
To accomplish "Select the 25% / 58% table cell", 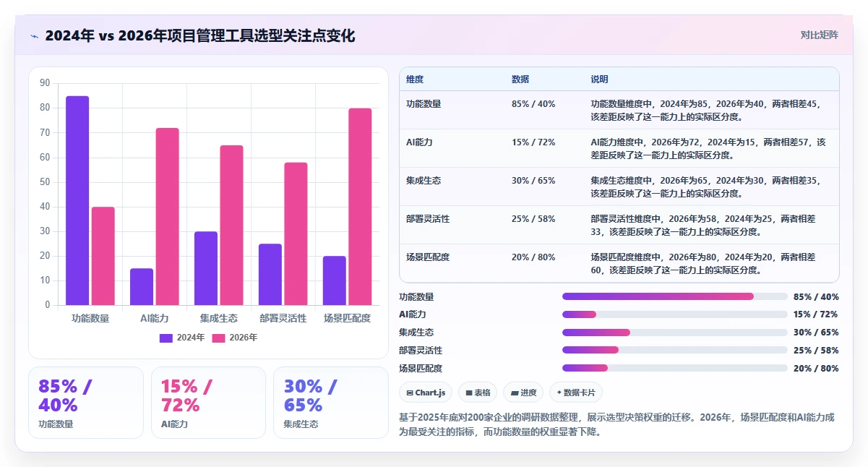I will [533, 219].
